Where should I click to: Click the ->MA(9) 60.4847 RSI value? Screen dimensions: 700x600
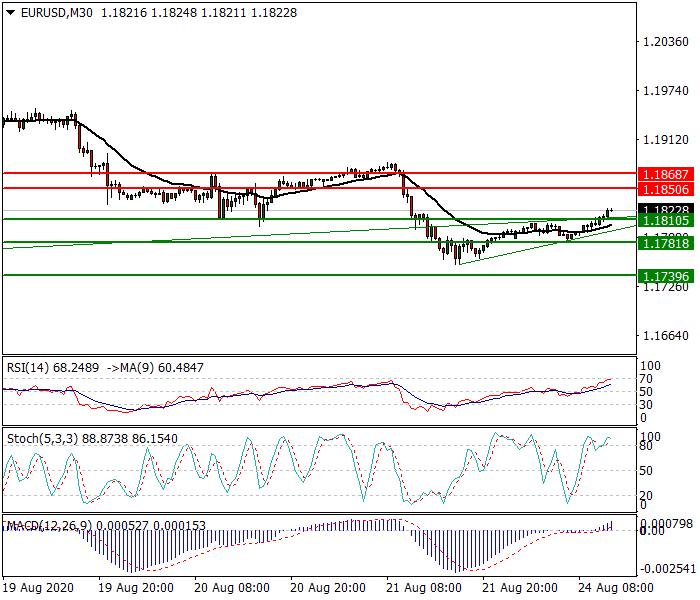(x=155, y=368)
